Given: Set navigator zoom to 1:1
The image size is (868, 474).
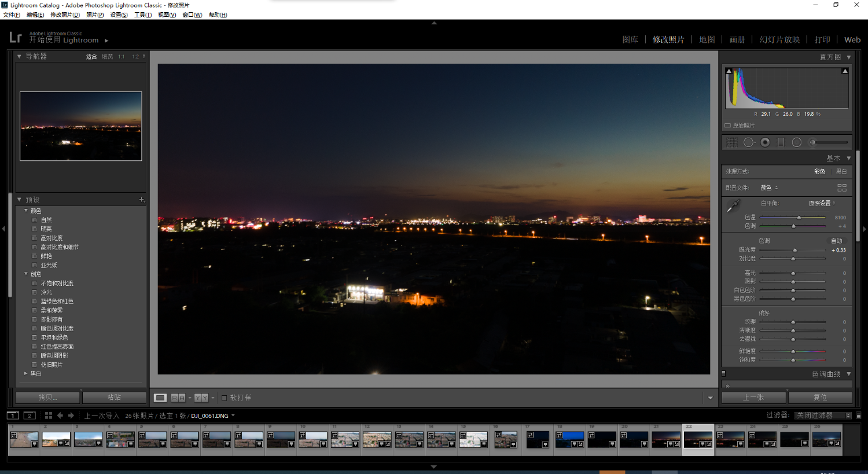Looking at the screenshot, I should click(122, 56).
